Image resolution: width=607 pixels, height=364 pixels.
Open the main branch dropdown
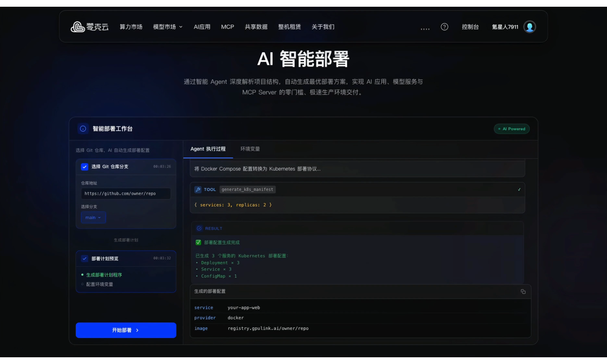(93, 218)
